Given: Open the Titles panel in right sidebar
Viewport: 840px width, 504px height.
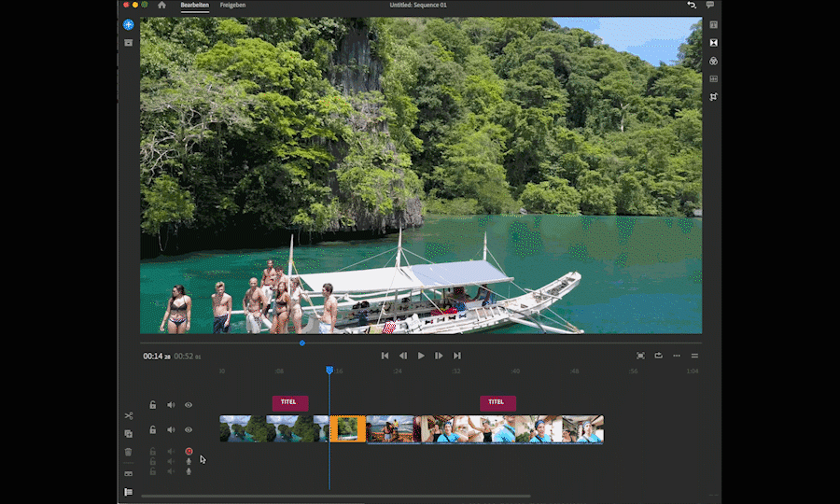Looking at the screenshot, I should point(713,24).
